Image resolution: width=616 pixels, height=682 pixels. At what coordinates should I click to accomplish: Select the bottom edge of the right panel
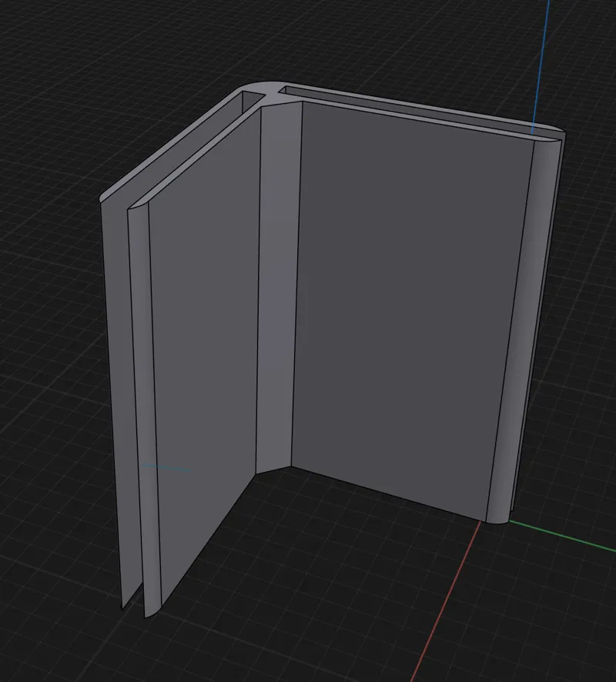(388, 493)
